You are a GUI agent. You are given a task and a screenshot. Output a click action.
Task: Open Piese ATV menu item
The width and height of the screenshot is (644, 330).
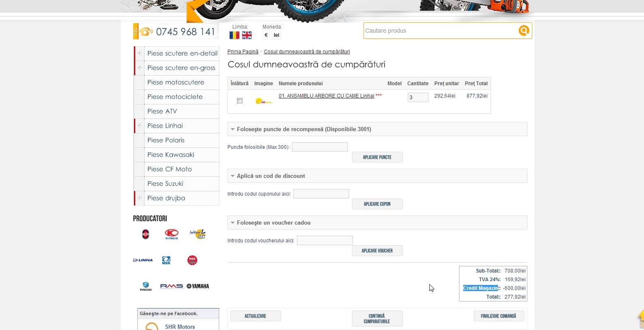(x=162, y=111)
